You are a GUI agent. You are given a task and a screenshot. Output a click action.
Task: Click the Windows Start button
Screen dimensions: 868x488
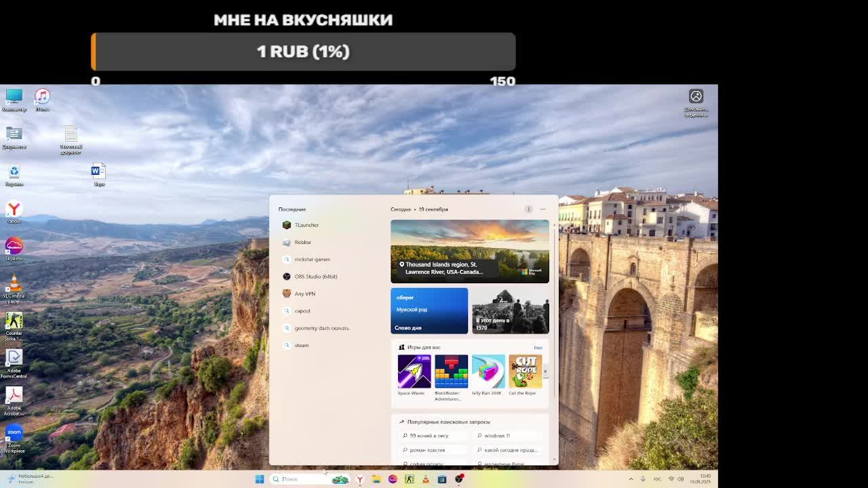[259, 479]
